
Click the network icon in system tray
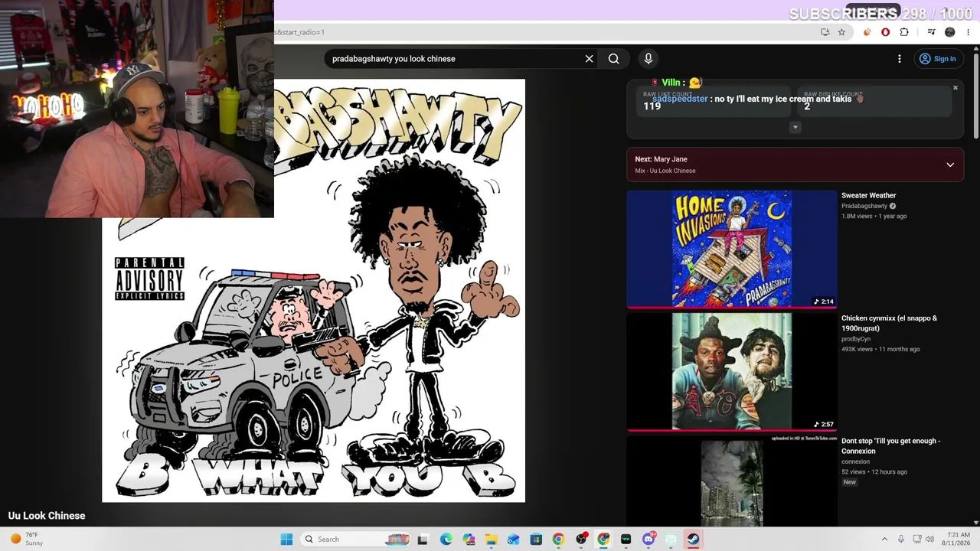click(x=916, y=540)
